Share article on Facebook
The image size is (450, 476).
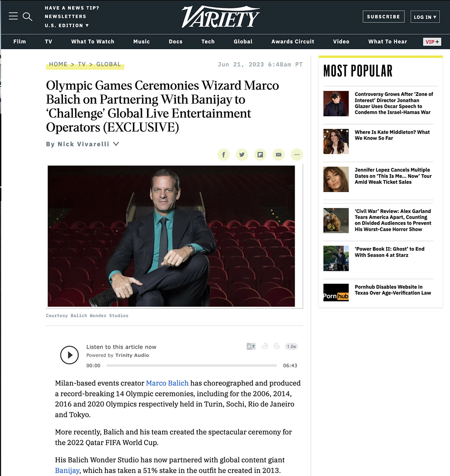(x=224, y=155)
